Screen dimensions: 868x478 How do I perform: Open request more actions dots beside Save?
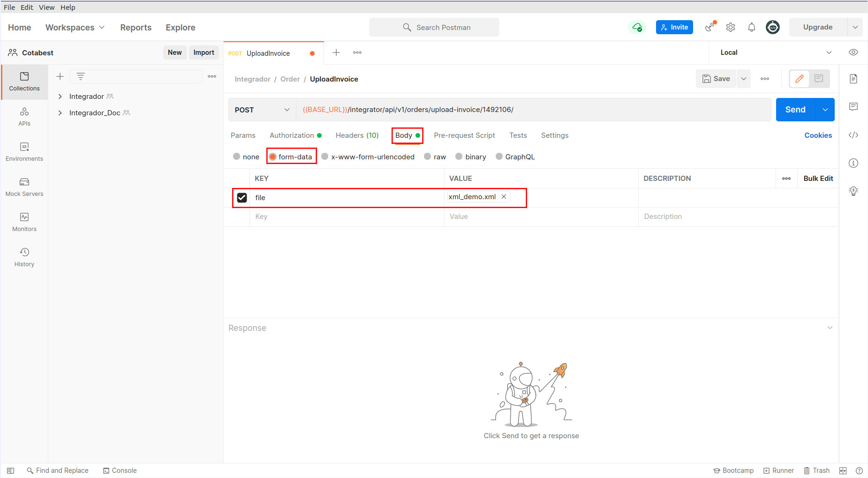765,79
